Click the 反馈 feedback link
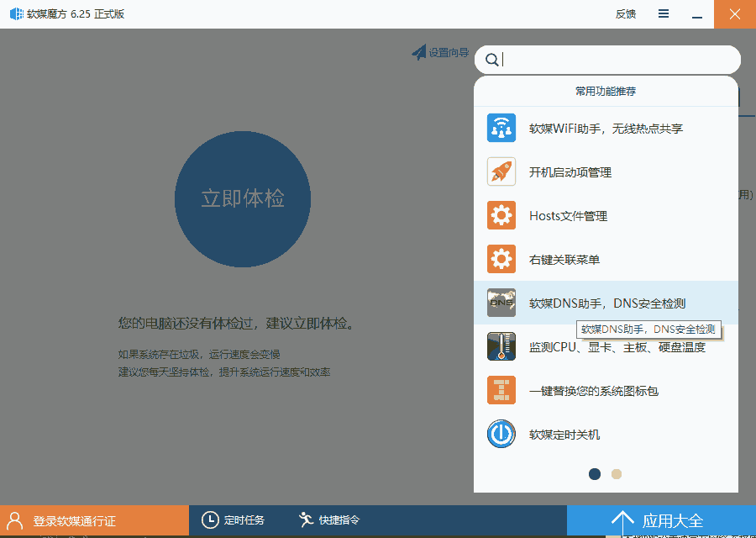This screenshot has height=538, width=756. tap(626, 14)
